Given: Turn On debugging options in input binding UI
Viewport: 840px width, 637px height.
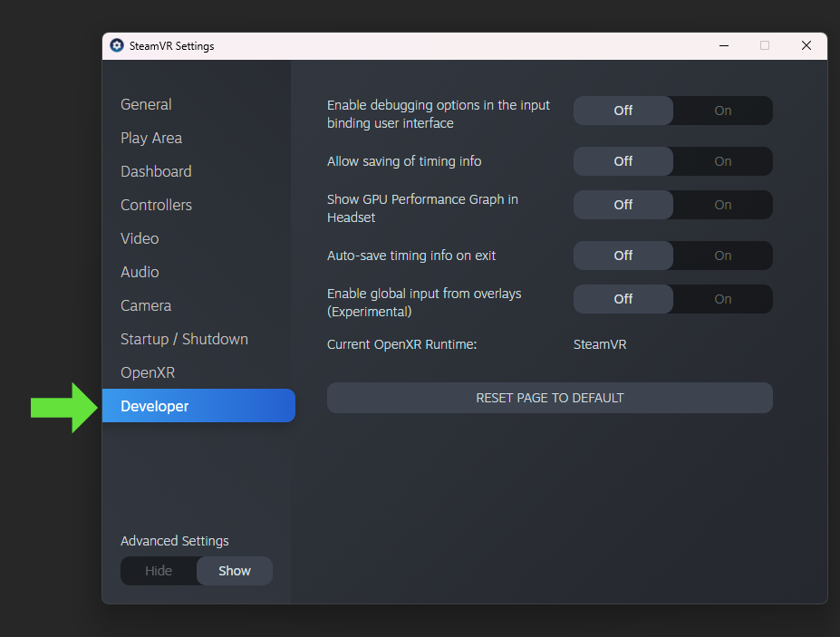Looking at the screenshot, I should [722, 111].
